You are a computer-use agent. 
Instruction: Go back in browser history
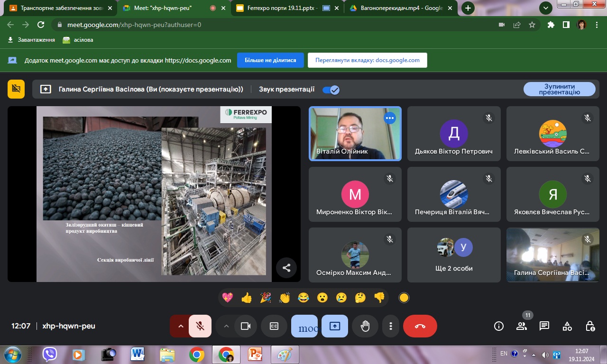(x=10, y=25)
